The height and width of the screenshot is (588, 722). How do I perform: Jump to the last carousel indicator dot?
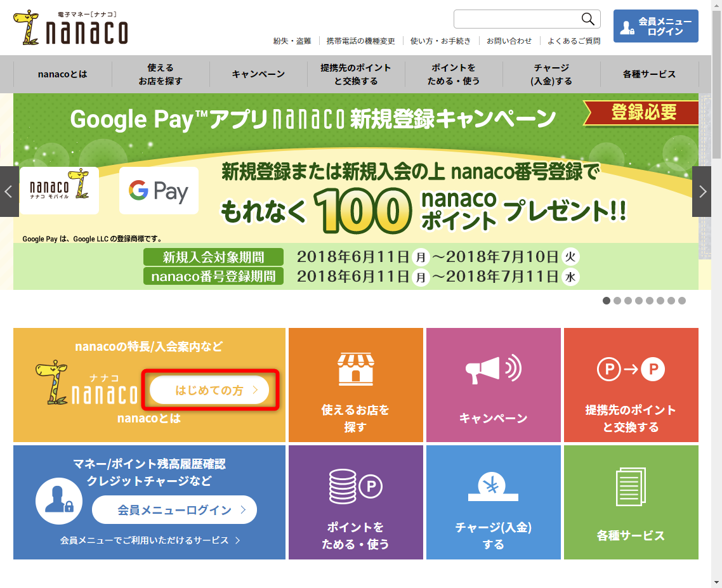pos(682,301)
